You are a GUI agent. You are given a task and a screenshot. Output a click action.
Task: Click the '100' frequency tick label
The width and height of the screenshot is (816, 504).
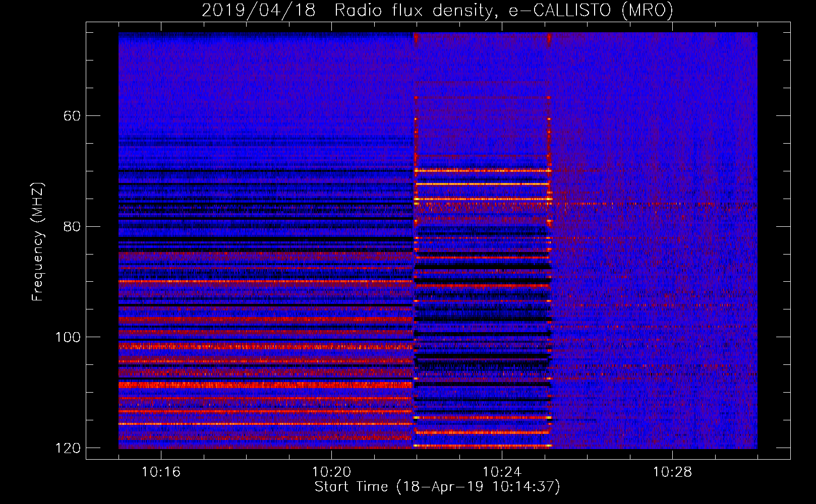coord(68,337)
